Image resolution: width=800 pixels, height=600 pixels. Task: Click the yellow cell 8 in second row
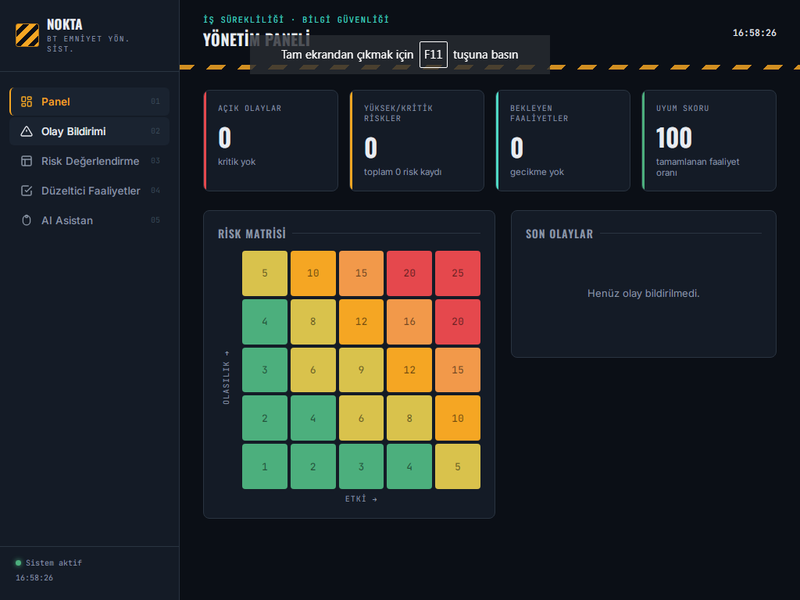tap(313, 321)
